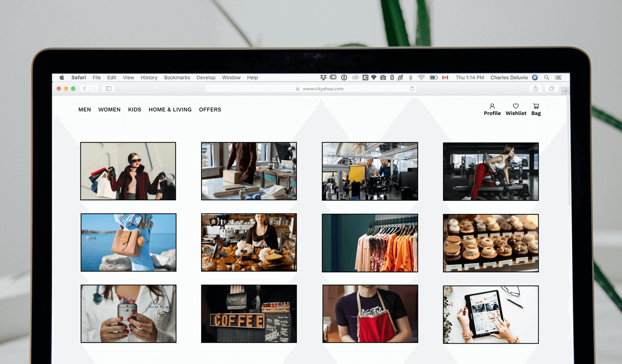Go to the OFFERS section
622x364 pixels.
point(210,109)
